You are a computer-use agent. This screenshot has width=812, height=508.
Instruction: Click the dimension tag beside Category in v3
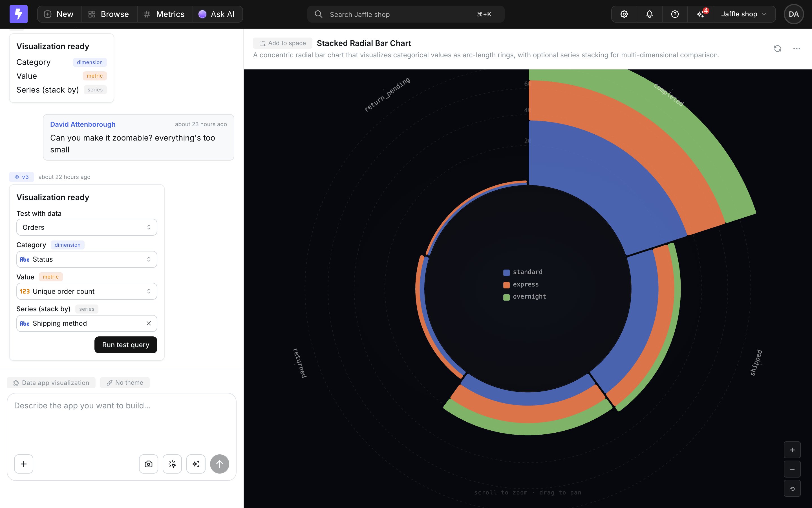[67, 245]
